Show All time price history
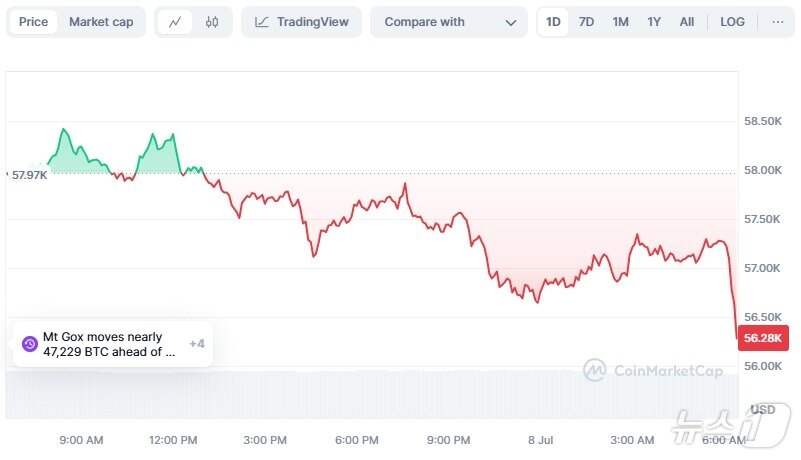Image resolution: width=801 pixels, height=460 pixels. click(687, 22)
